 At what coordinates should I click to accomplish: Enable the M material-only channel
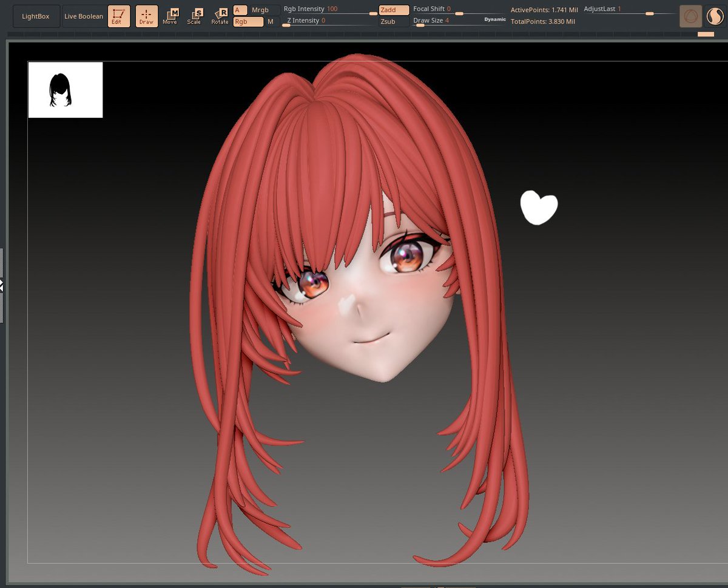tap(270, 20)
